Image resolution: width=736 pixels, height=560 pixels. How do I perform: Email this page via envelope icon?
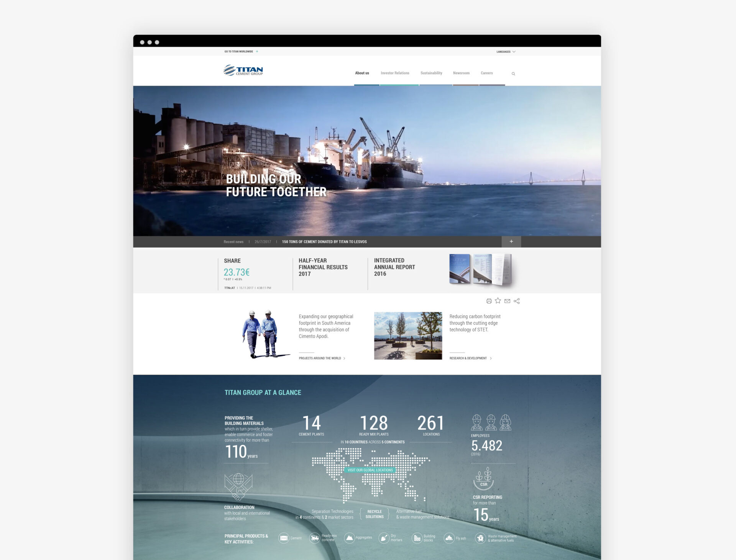tap(507, 301)
